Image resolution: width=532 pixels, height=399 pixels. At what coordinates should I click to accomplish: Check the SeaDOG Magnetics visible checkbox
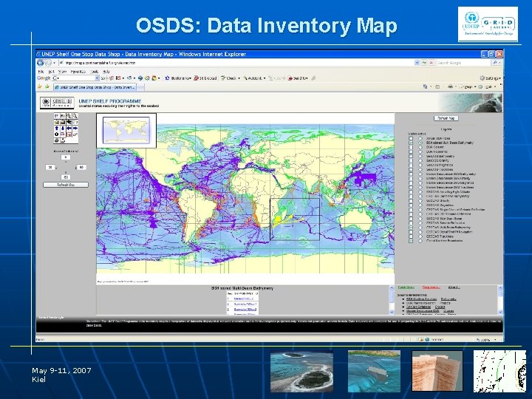click(411, 165)
